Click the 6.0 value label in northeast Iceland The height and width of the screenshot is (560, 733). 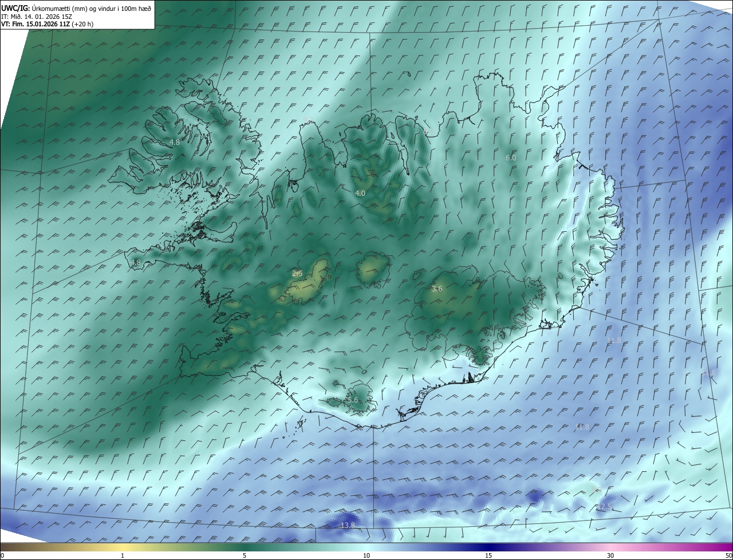pyautogui.click(x=511, y=157)
